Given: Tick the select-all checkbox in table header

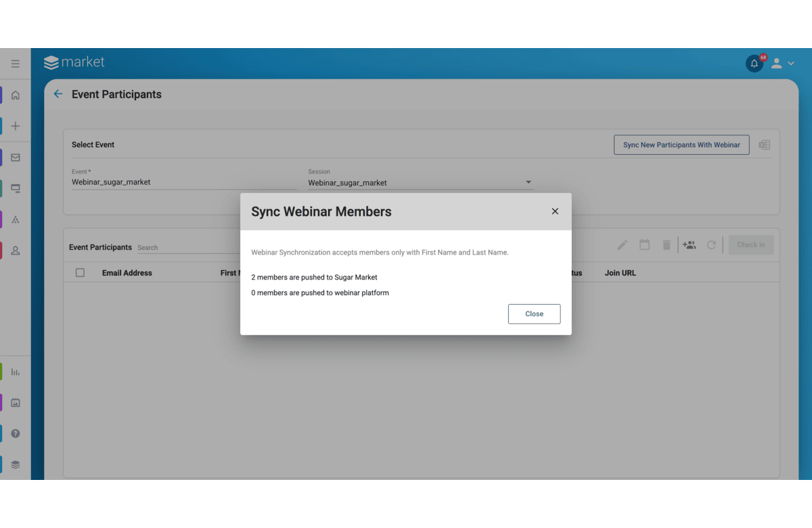Looking at the screenshot, I should [x=81, y=273].
